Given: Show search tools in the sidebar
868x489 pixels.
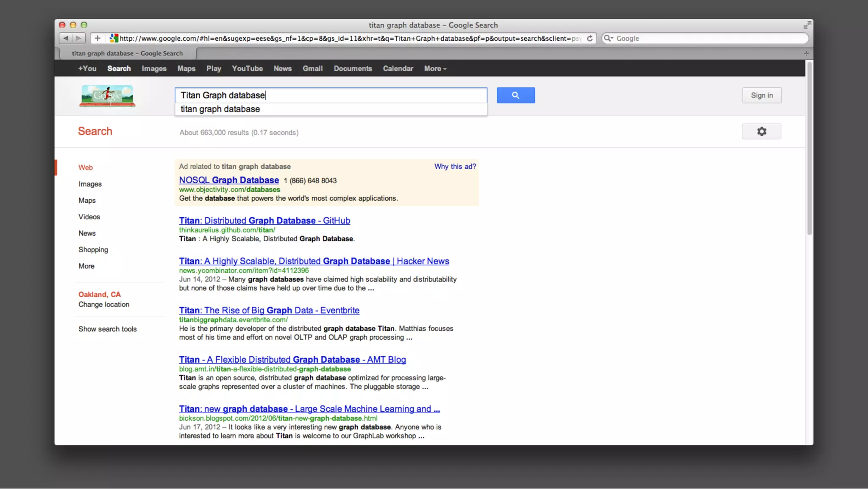Looking at the screenshot, I should point(107,329).
